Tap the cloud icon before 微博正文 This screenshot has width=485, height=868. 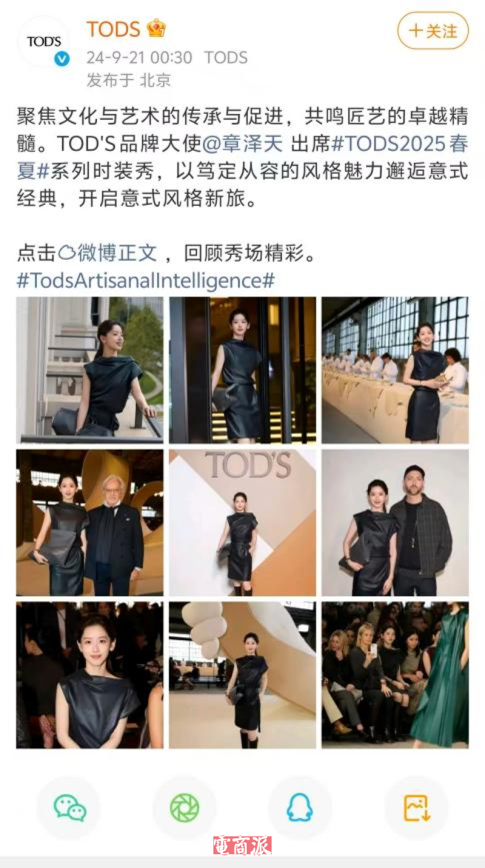[66, 253]
